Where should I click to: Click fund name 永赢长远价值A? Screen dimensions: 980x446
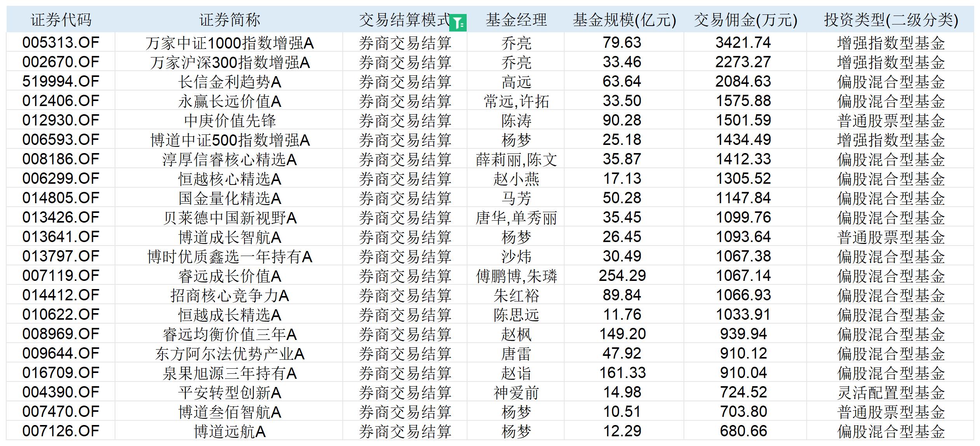point(229,101)
